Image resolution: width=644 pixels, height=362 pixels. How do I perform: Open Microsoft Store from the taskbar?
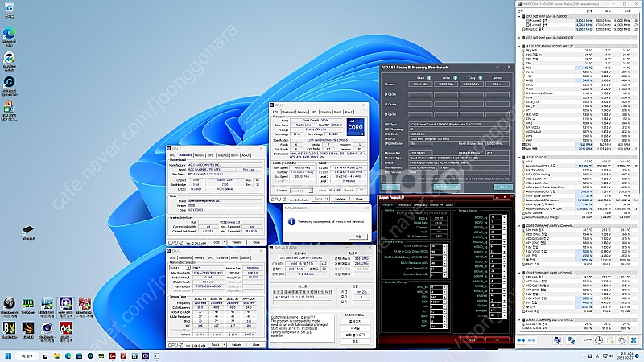(x=79, y=356)
